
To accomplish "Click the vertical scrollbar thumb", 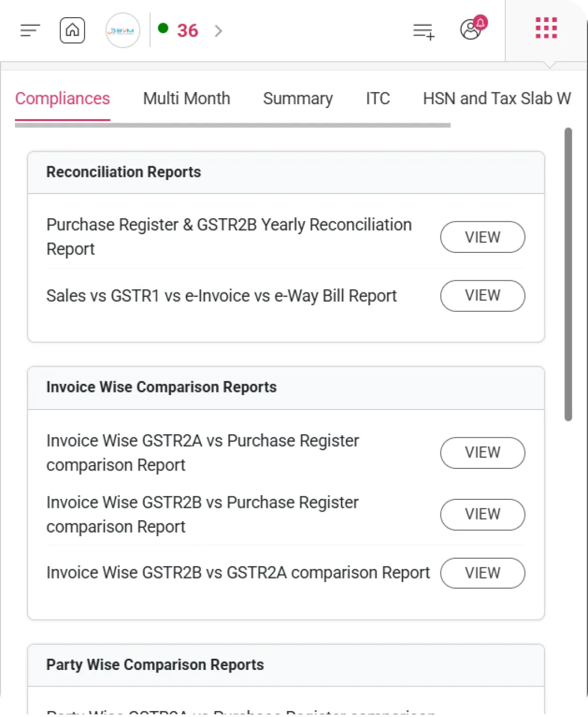I will (x=568, y=274).
